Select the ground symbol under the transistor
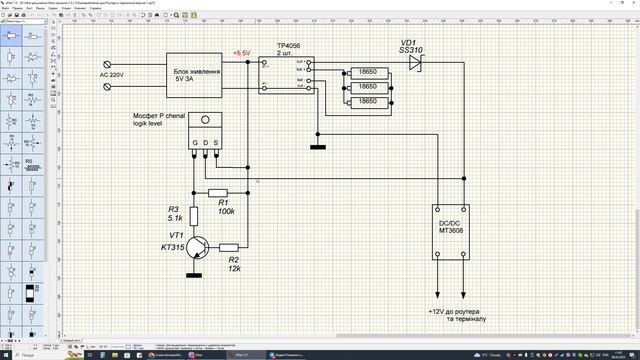Image resolution: width=640 pixels, height=360 pixels. pos(194,276)
